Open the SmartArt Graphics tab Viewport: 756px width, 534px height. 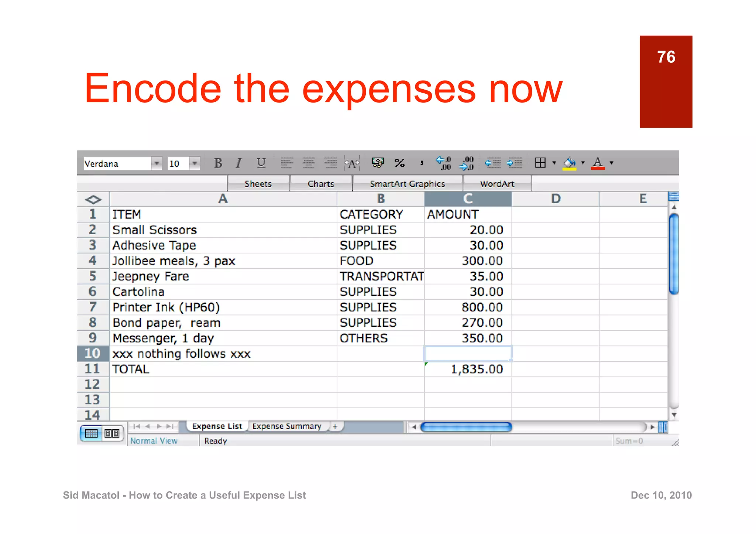[x=408, y=183]
